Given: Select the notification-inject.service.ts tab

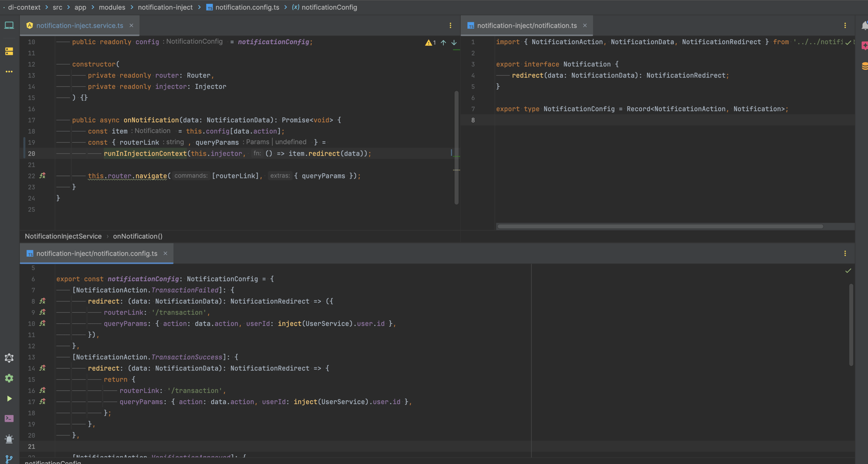Looking at the screenshot, I should [x=80, y=25].
